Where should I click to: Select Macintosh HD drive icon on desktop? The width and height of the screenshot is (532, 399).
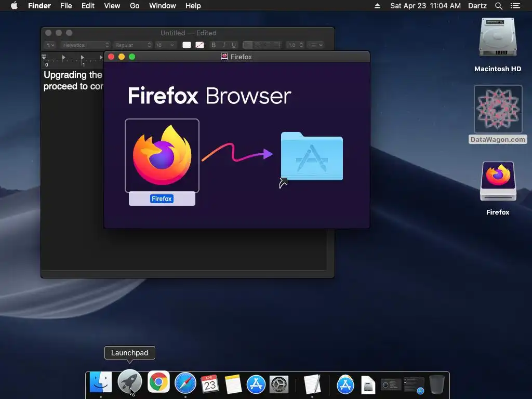(498, 37)
